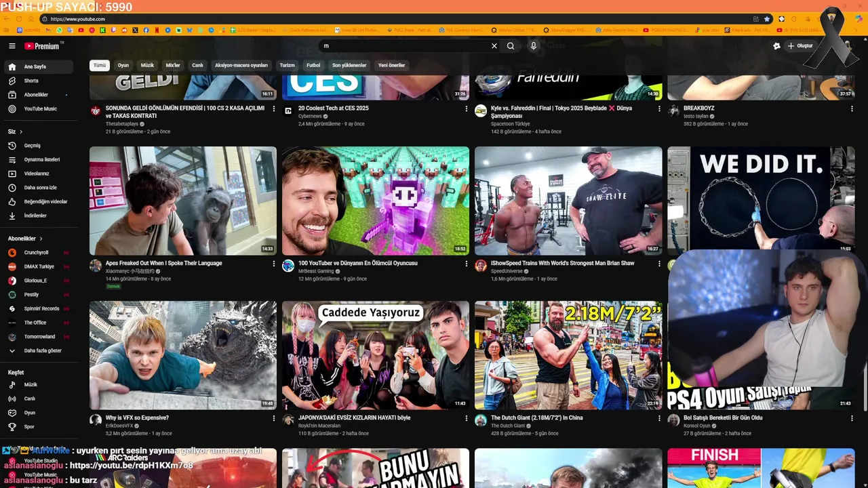Image resolution: width=868 pixels, height=488 pixels.
Task: Play WE DID IT video thumbnail
Action: point(761,197)
